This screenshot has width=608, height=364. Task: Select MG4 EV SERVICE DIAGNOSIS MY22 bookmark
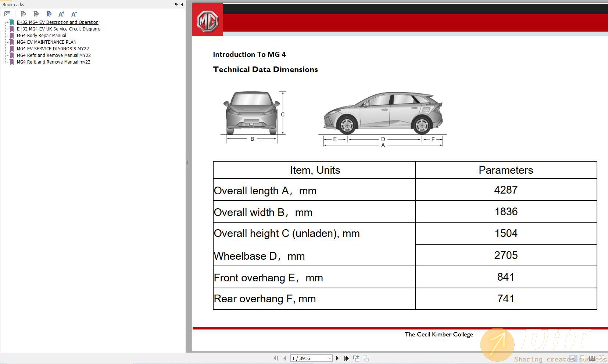pyautogui.click(x=53, y=49)
